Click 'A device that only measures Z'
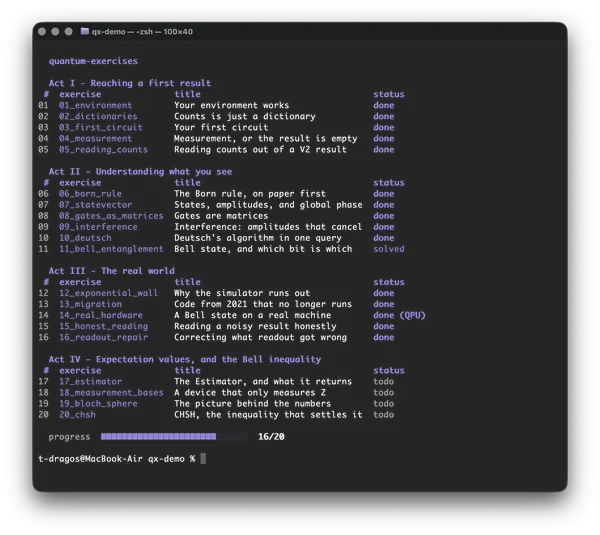The width and height of the screenshot is (600, 535). pyautogui.click(x=250, y=393)
